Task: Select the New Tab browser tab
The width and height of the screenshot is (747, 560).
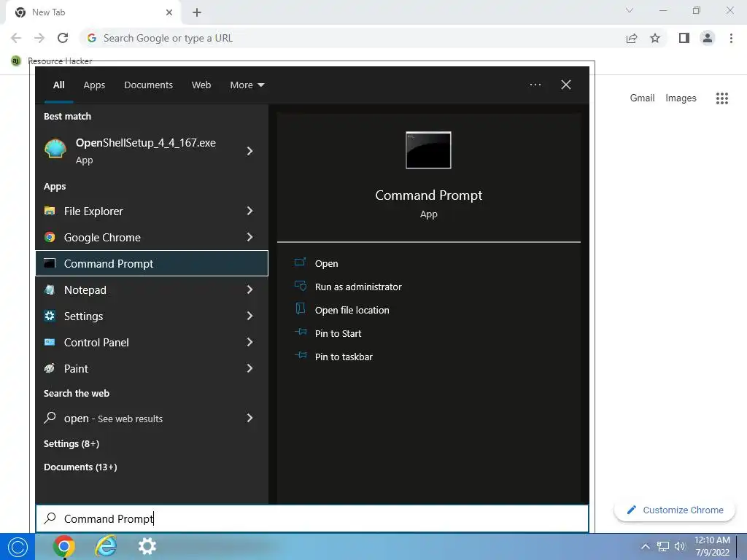Action: pos(93,12)
